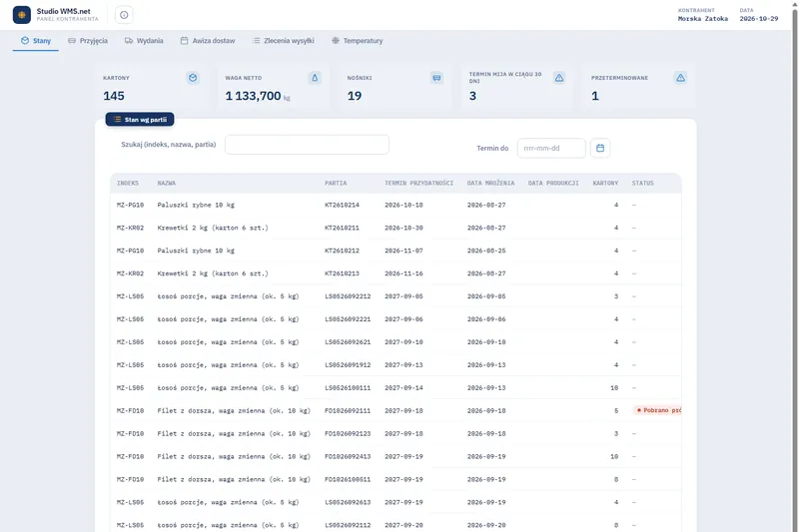799x532 pixels.
Task: Sort by Termin przydatności column header
Action: click(x=418, y=184)
